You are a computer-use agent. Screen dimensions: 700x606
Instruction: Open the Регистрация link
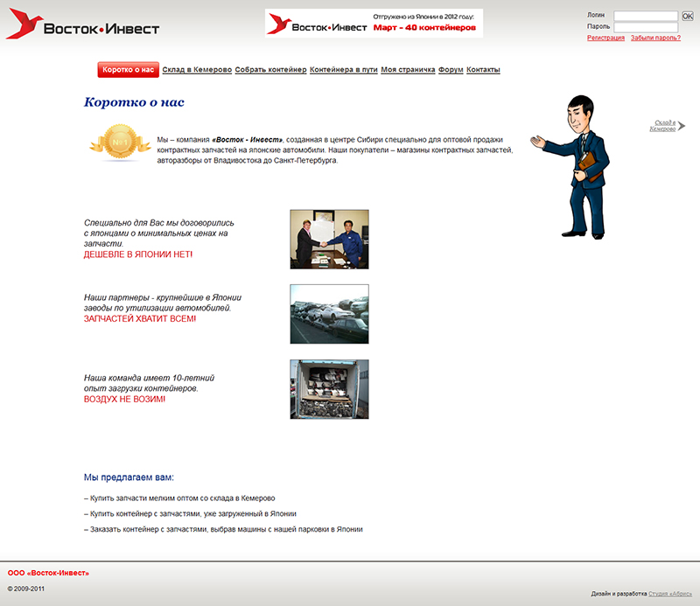605,38
